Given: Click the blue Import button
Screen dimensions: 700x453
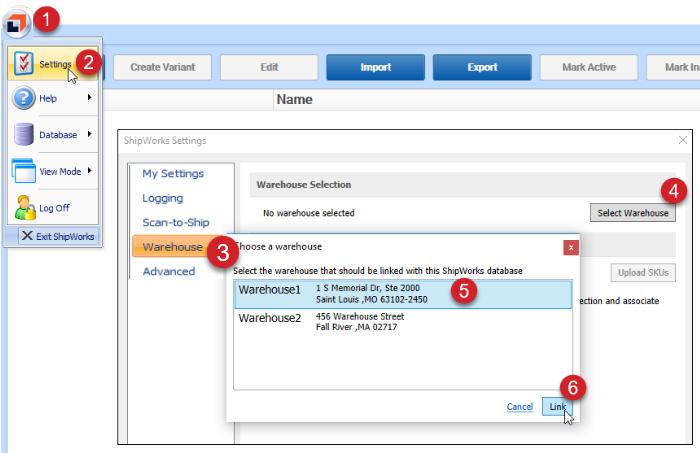Looking at the screenshot, I should pos(375,67).
